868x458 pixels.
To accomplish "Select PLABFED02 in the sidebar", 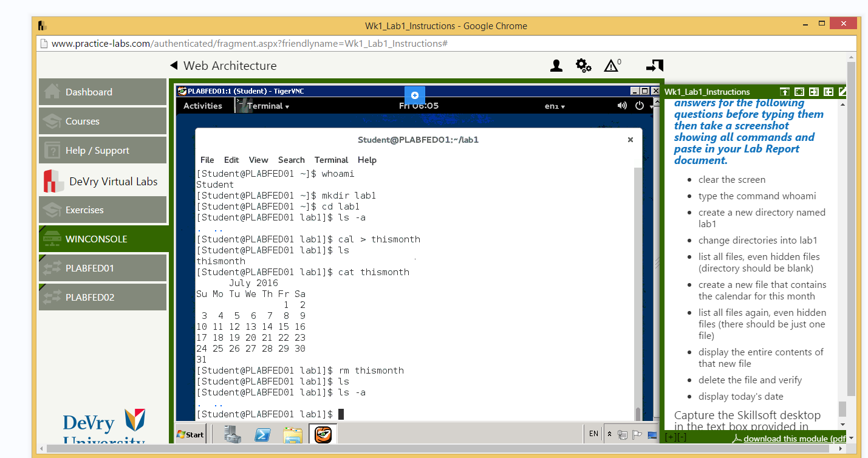I will click(102, 297).
